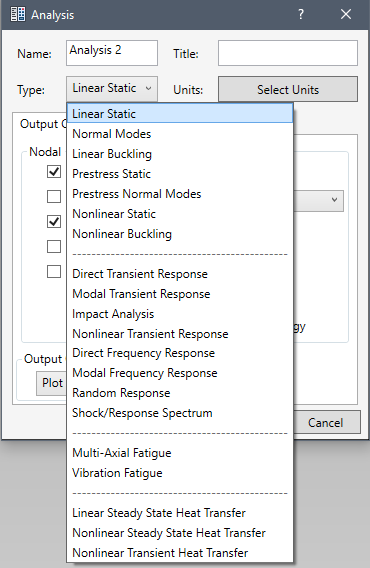
Task: Uncheck the first checked Nodal checkbox
Action: point(54,171)
